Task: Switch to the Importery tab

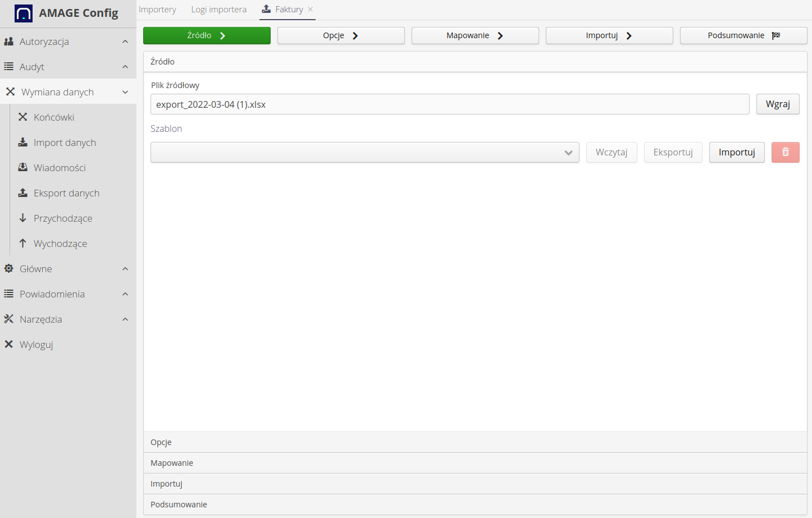Action: coord(157,9)
